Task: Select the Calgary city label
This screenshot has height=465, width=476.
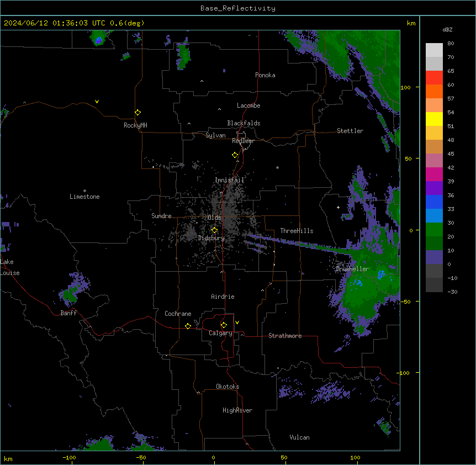Action: 220,333
